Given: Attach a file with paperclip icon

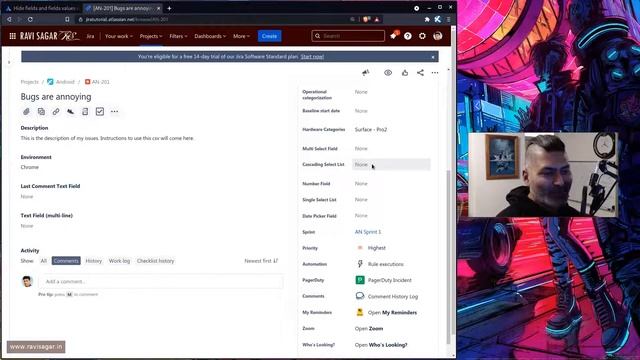Looking at the screenshot, I should [27, 111].
